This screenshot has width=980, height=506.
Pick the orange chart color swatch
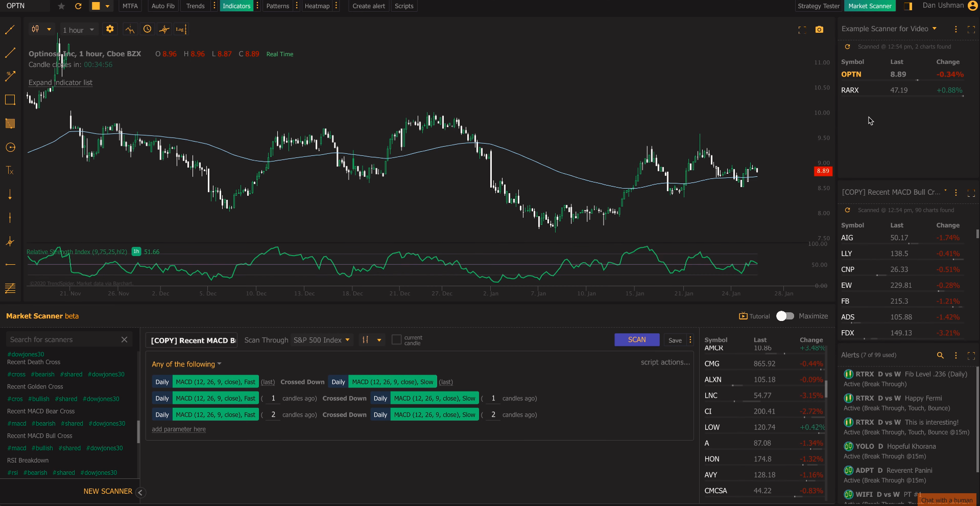pos(95,6)
